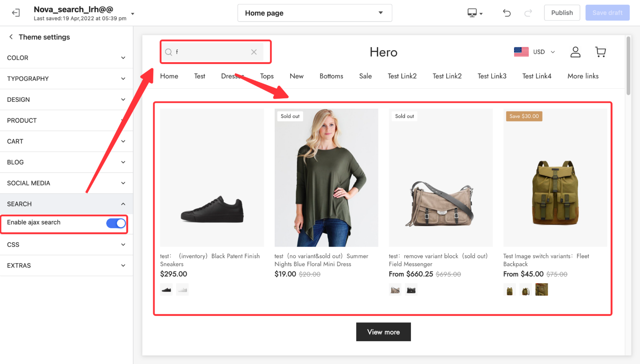Image resolution: width=640 pixels, height=364 pixels.
Task: Open Field Messenger product title link
Action: click(438, 260)
